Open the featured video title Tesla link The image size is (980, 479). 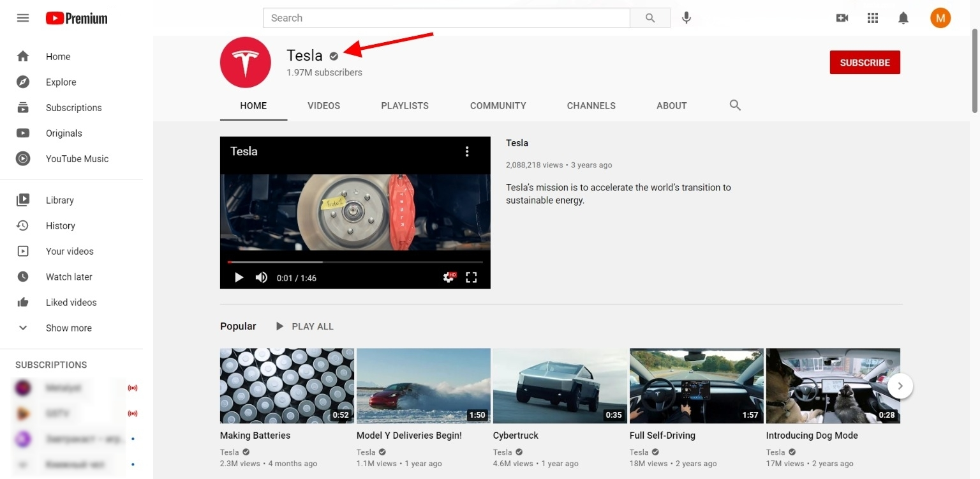click(517, 143)
